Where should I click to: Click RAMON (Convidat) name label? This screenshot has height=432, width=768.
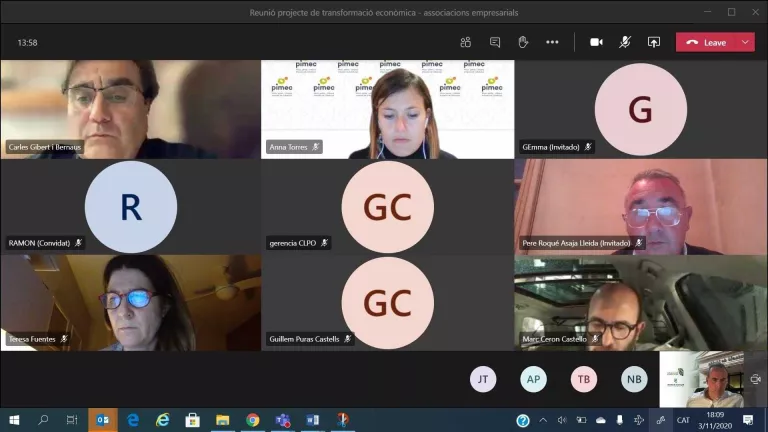pos(45,243)
